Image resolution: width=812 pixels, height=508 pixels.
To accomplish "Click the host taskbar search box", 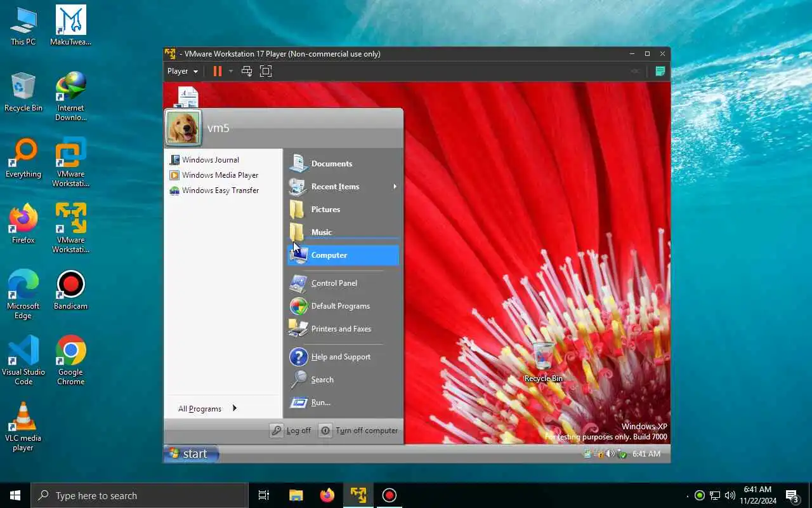I will tap(140, 495).
